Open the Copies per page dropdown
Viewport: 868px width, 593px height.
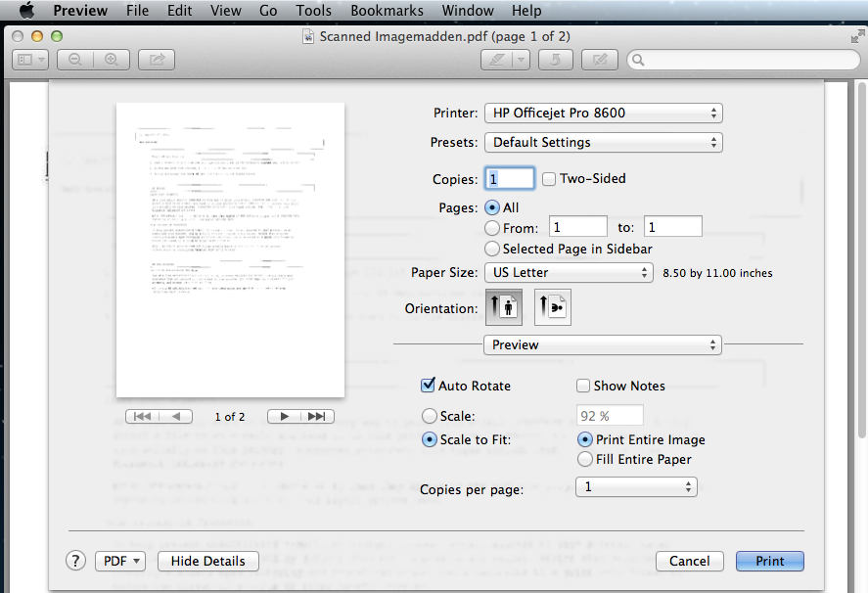pyautogui.click(x=635, y=486)
